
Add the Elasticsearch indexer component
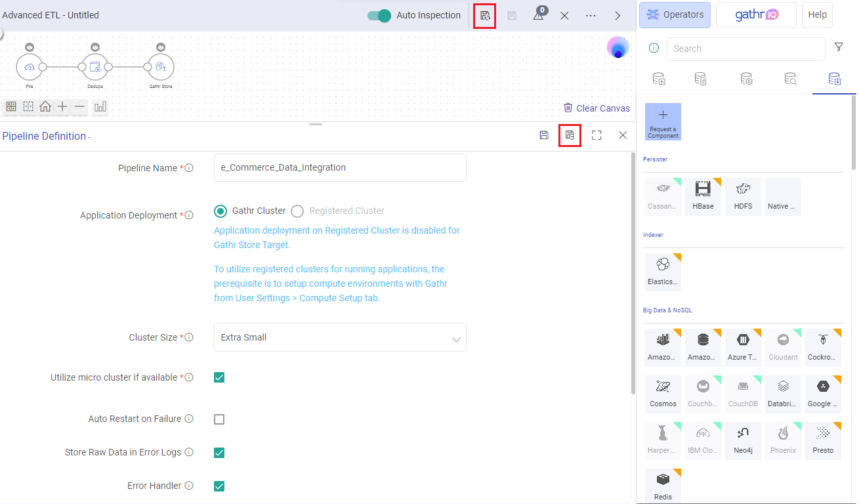coord(663,272)
